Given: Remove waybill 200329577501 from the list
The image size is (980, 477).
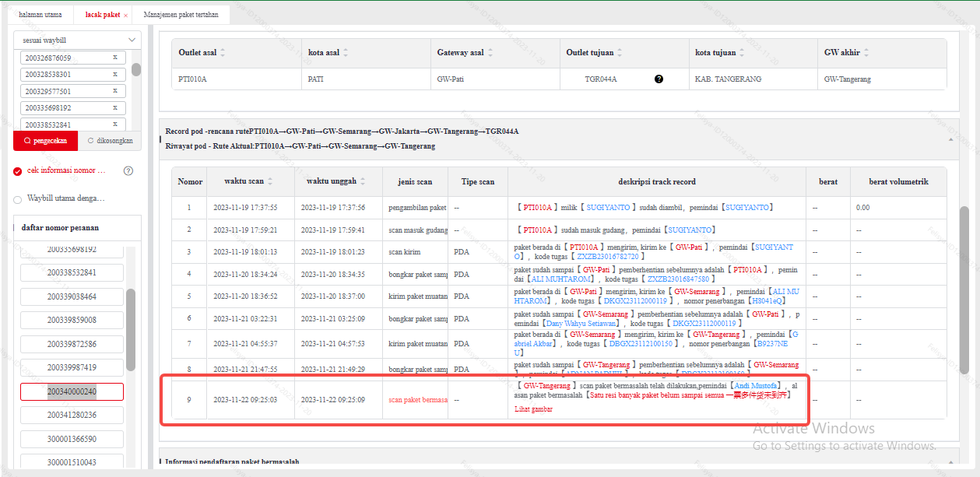Looking at the screenshot, I should (x=115, y=91).
